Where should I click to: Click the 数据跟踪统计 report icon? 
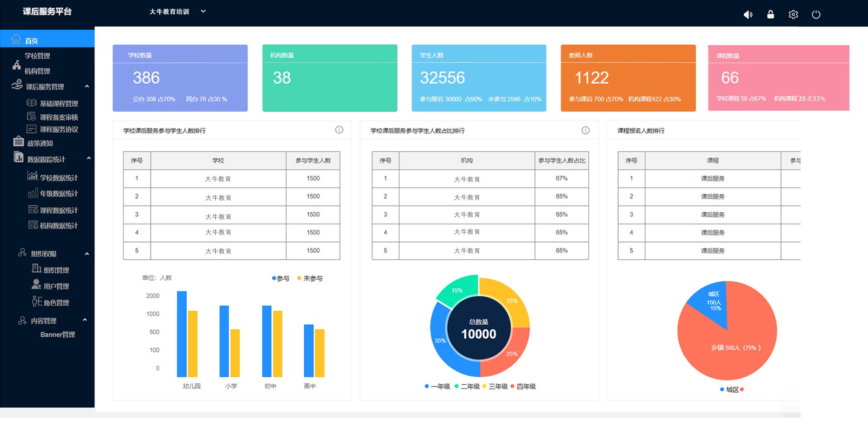coord(19,157)
